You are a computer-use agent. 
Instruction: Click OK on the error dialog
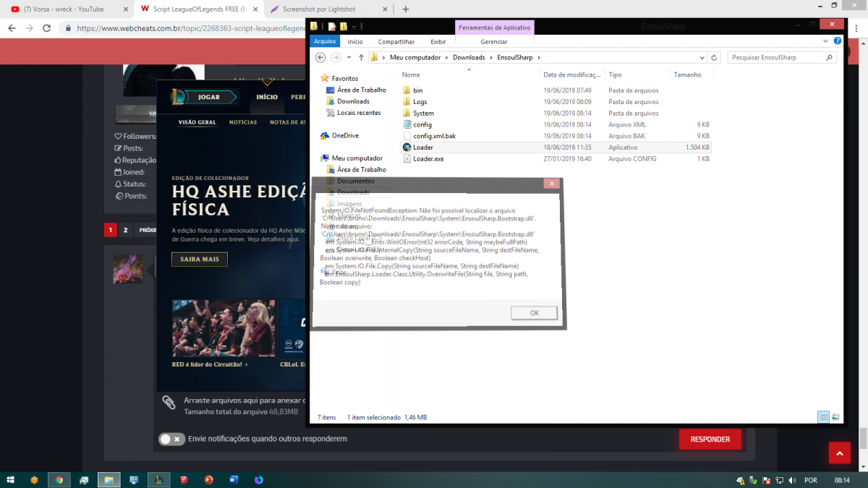(x=534, y=313)
